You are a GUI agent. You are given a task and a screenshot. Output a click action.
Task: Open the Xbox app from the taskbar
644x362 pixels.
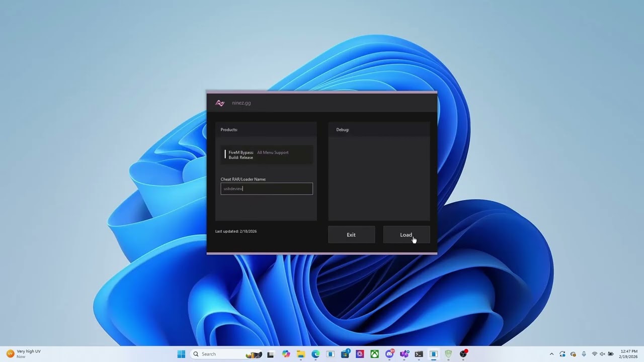point(375,354)
